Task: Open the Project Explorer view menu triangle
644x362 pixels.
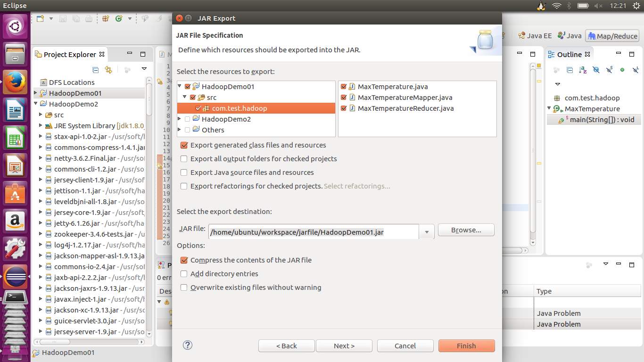Action: [144, 69]
